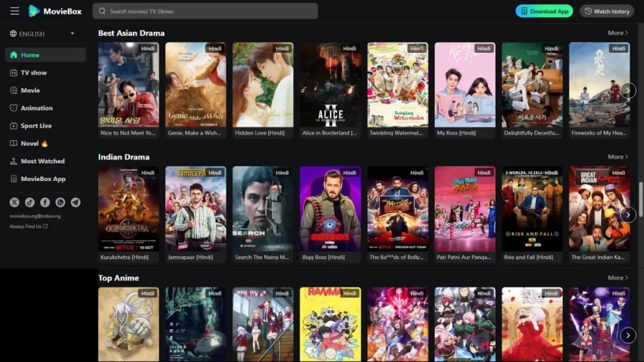The image size is (644, 362).
Task: Open My Boss [Hindi] poster
Action: pyautogui.click(x=465, y=85)
